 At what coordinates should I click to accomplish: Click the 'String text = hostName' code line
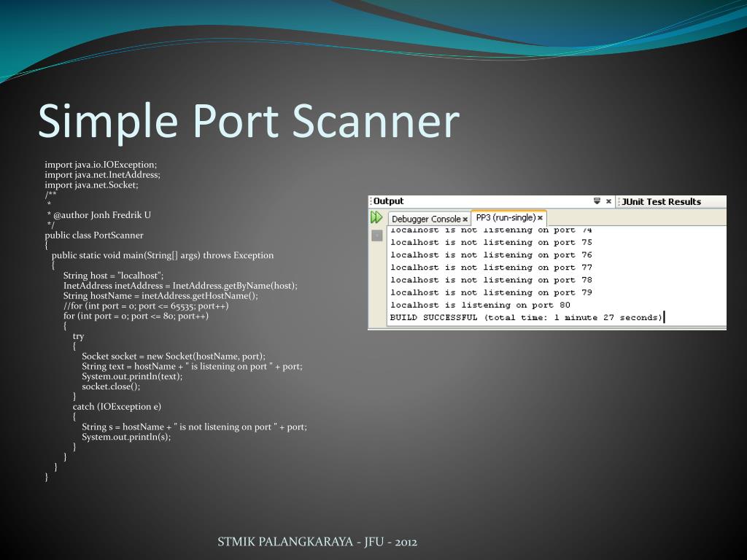[192, 366]
